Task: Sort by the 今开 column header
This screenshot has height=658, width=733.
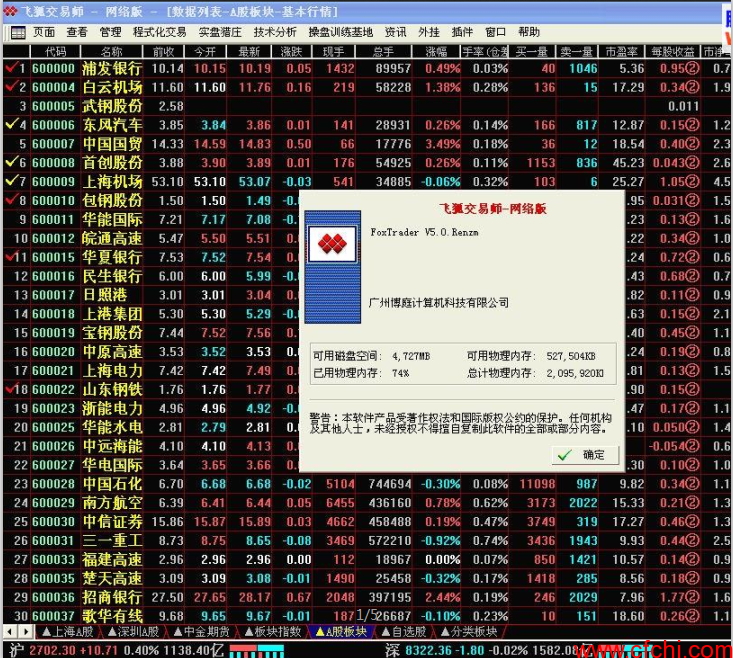Action: 205,51
